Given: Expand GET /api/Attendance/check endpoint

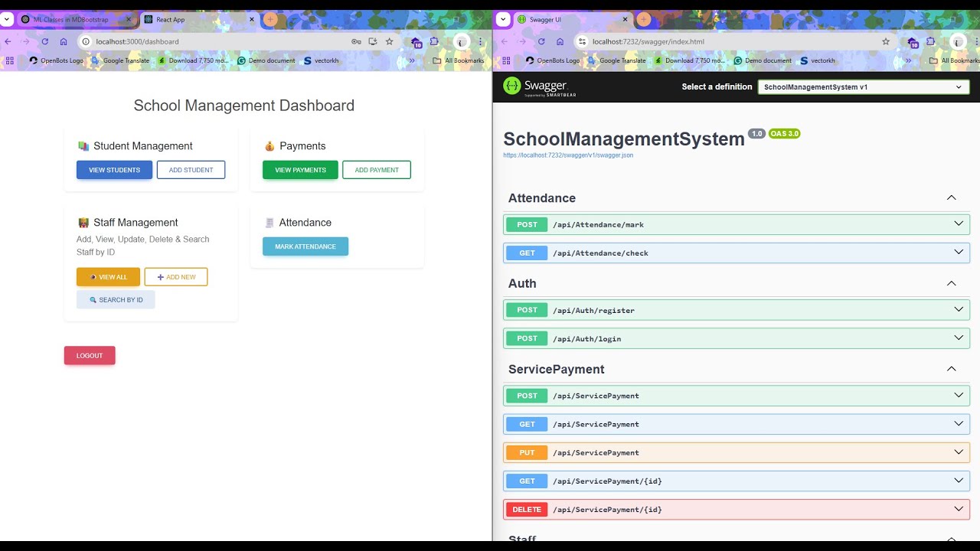Looking at the screenshot, I should (x=737, y=253).
